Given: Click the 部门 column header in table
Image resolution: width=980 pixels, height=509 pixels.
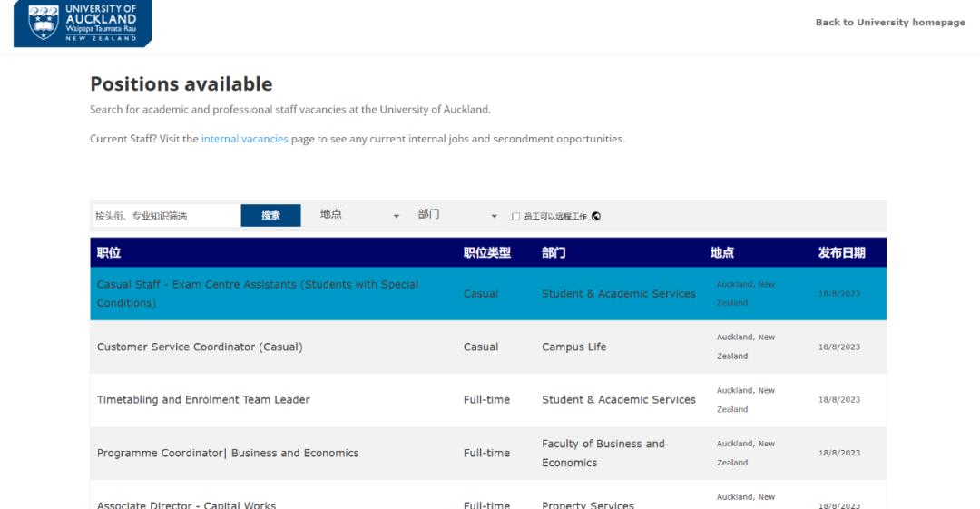Looking at the screenshot, I should (554, 252).
